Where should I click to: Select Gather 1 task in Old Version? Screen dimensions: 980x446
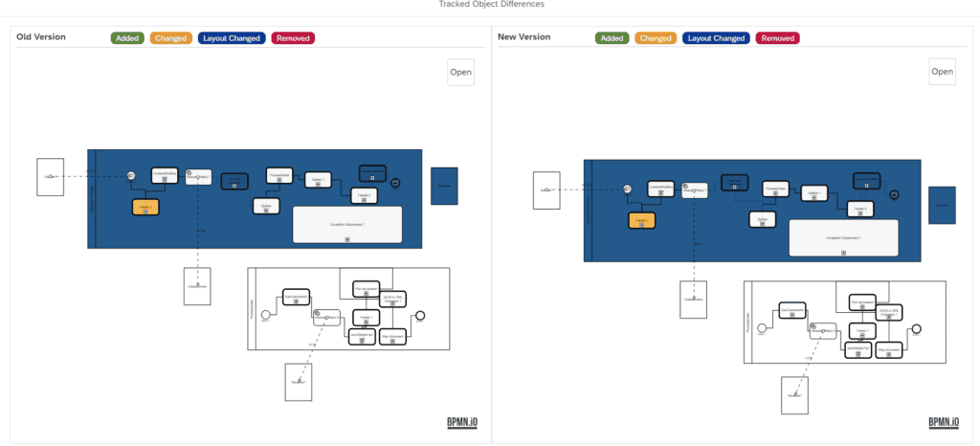(x=318, y=179)
